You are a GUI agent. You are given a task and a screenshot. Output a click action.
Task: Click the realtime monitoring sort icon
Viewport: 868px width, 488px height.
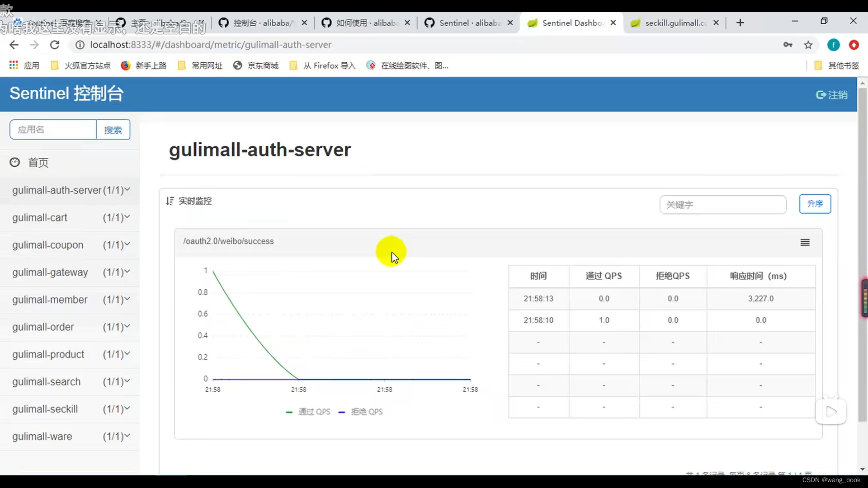tap(170, 201)
